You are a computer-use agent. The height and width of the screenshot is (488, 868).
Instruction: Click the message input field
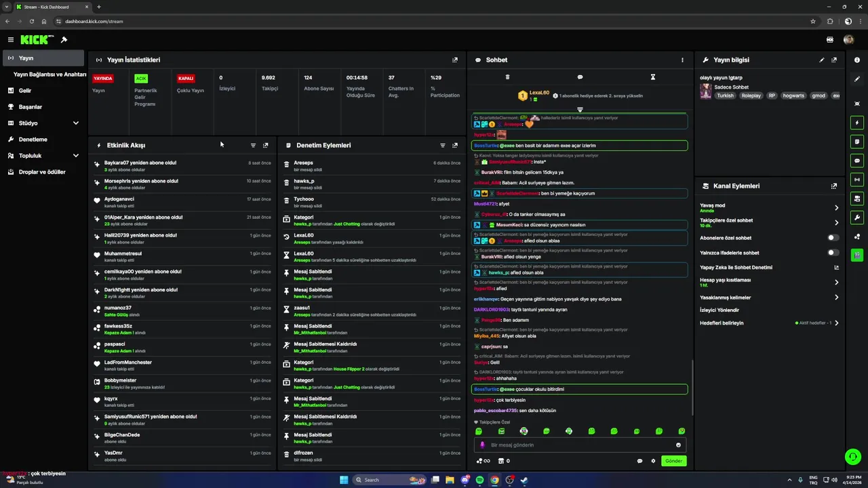[x=580, y=445]
